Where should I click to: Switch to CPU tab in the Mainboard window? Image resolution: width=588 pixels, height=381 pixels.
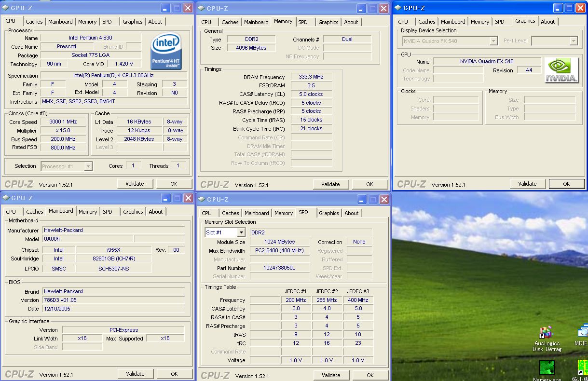pos(11,212)
